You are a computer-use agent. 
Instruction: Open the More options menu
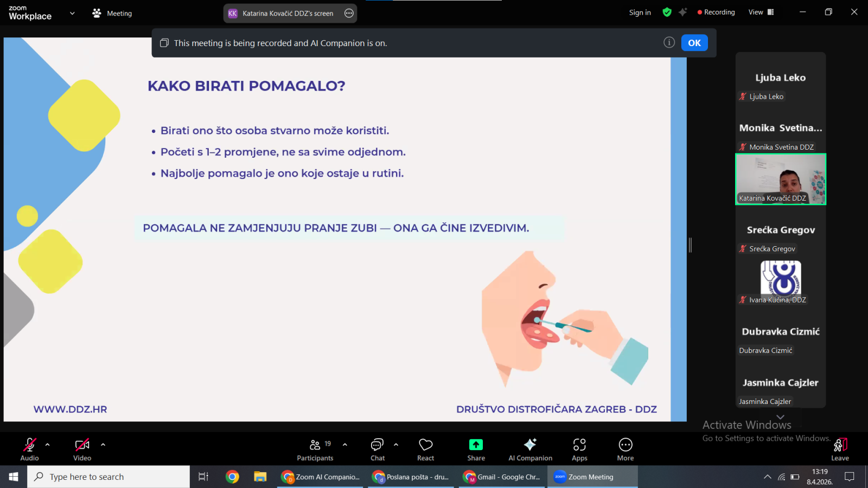point(625,450)
